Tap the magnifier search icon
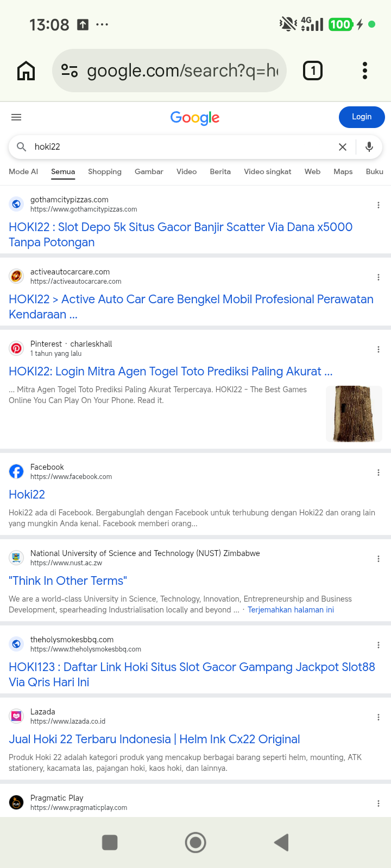This screenshot has width=391, height=868. (21, 147)
